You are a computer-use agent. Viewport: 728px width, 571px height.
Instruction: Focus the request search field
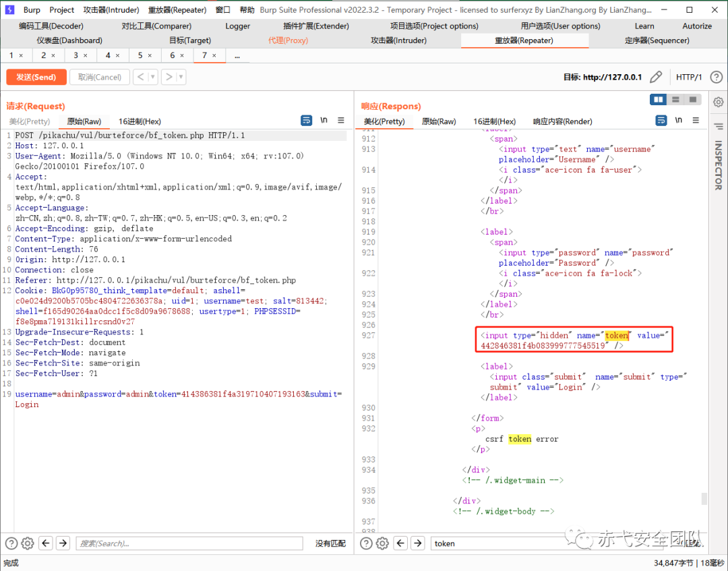tap(189, 543)
